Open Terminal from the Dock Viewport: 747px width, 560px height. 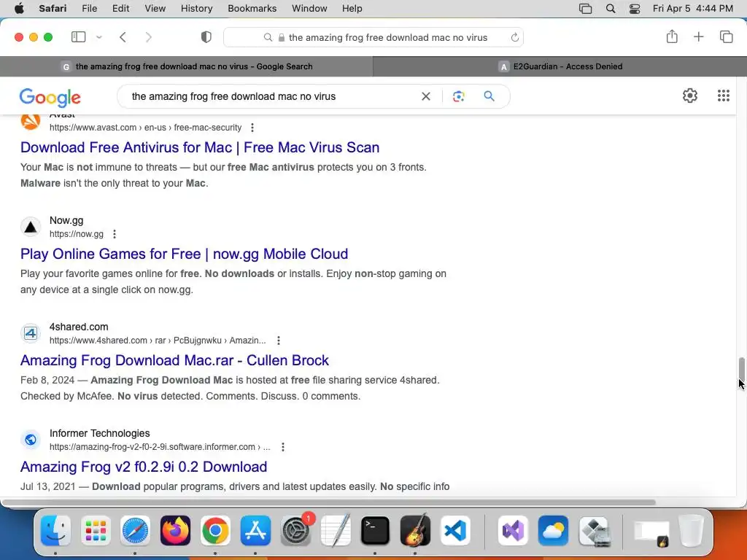376,530
